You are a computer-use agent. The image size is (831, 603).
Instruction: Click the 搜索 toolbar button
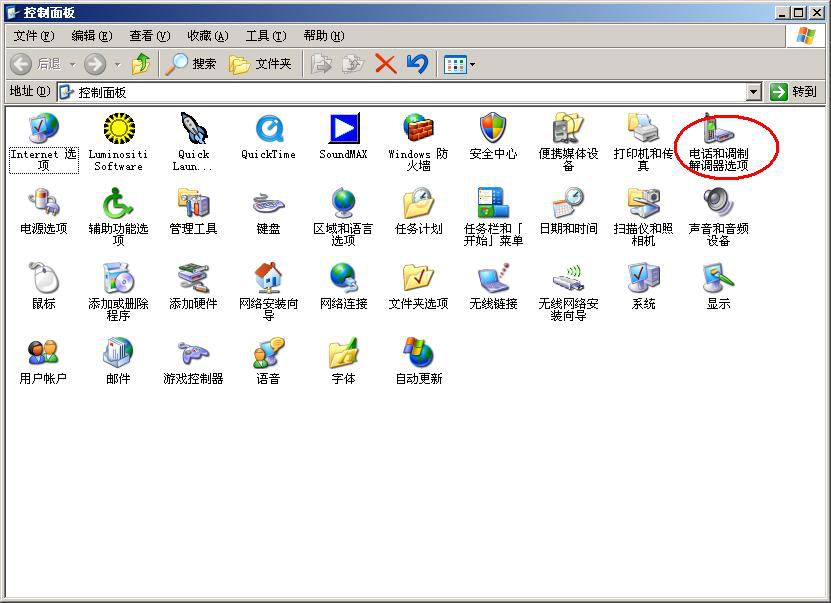point(191,63)
